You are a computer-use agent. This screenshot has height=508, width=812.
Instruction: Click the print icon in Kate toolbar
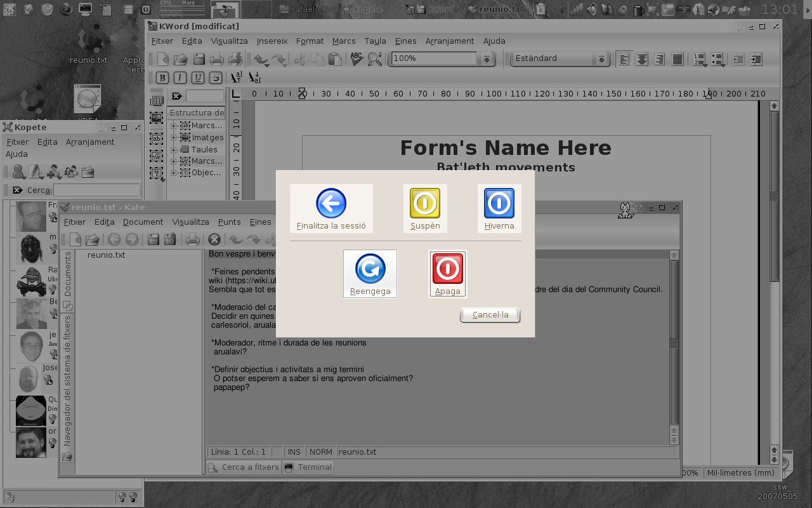[193, 239]
